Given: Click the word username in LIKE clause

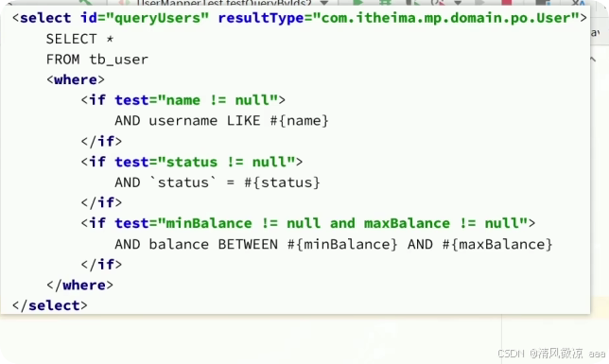Looking at the screenshot, I should pos(183,121).
